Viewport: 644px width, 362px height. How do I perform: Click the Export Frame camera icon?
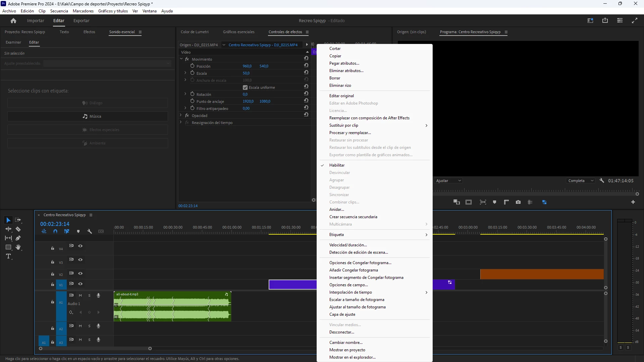click(x=518, y=202)
